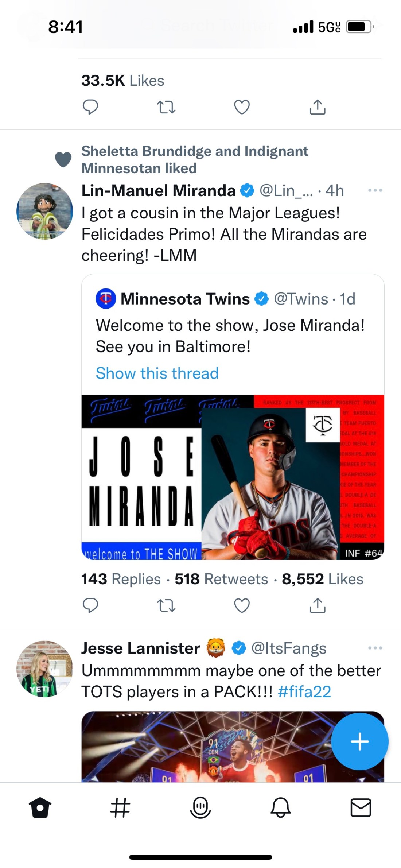View the 8,552 Likes list
The height and width of the screenshot is (868, 401).
(323, 579)
